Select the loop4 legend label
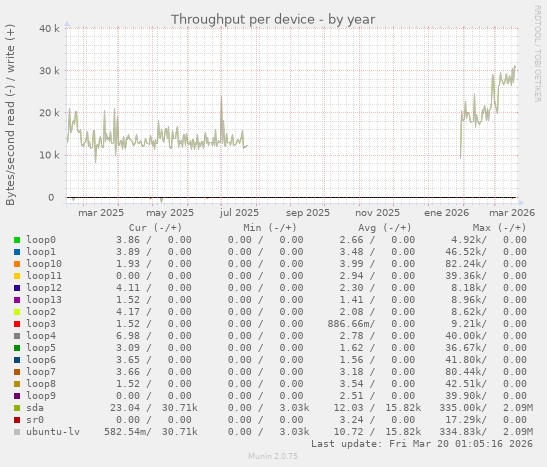Screen dimensions: 547x467 click(x=41, y=336)
